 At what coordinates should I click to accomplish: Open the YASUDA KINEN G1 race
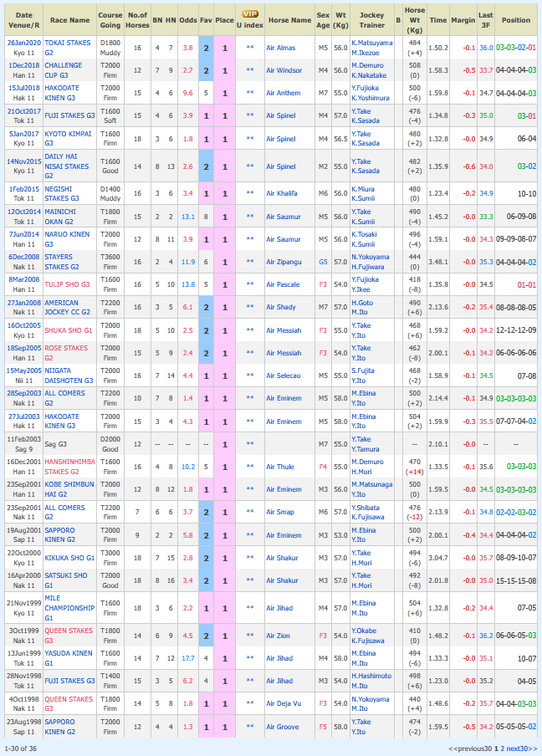coord(69,658)
